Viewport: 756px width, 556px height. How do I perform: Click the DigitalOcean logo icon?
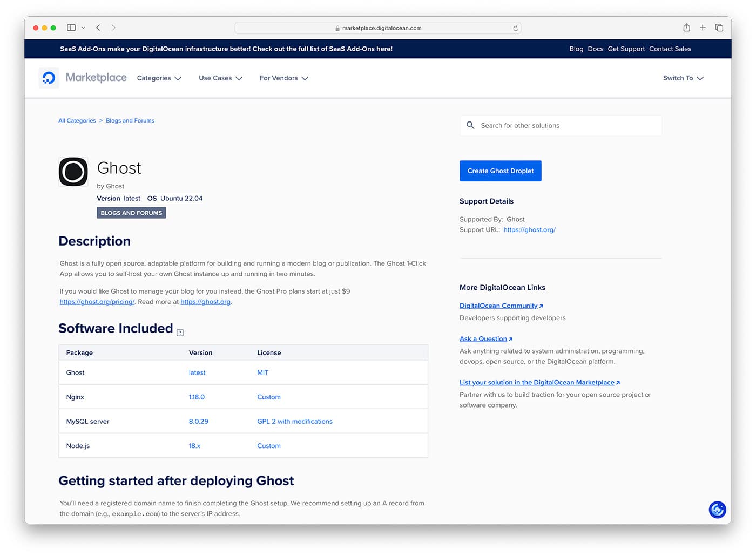(x=49, y=78)
